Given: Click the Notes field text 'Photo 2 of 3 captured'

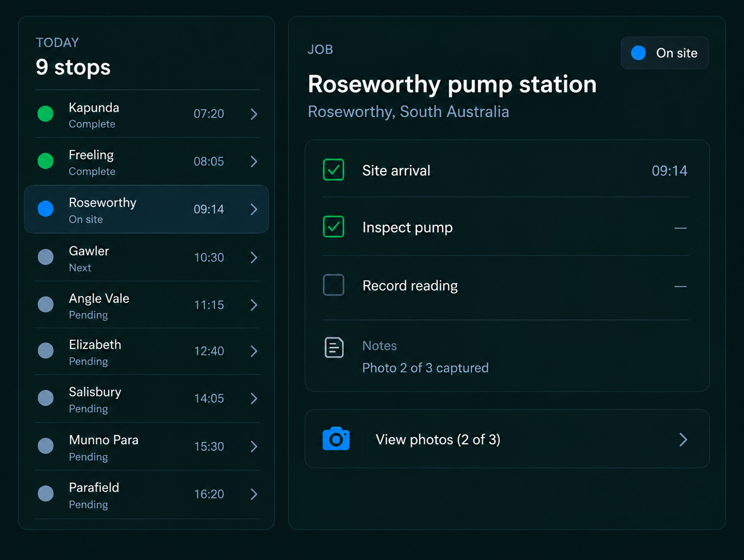Looking at the screenshot, I should pyautogui.click(x=425, y=368).
